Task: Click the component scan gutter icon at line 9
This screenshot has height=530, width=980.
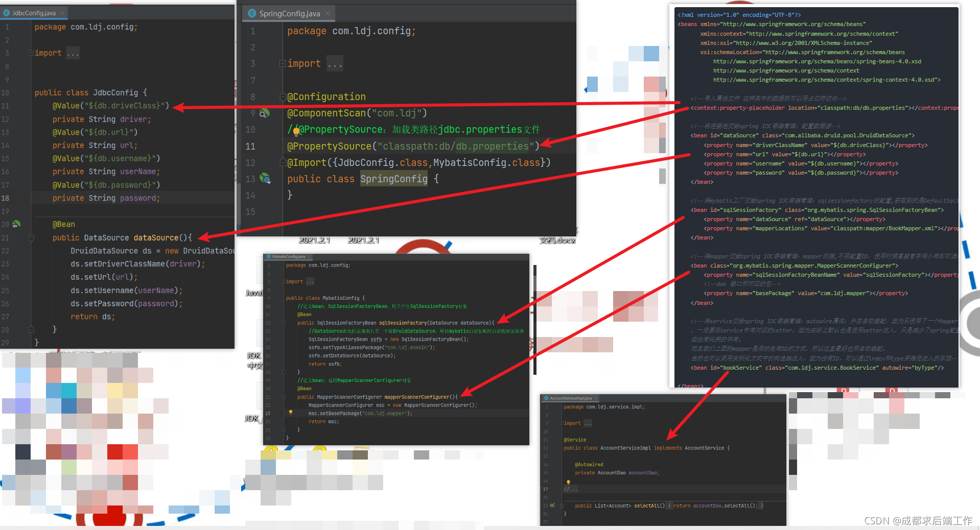Action: [x=264, y=113]
